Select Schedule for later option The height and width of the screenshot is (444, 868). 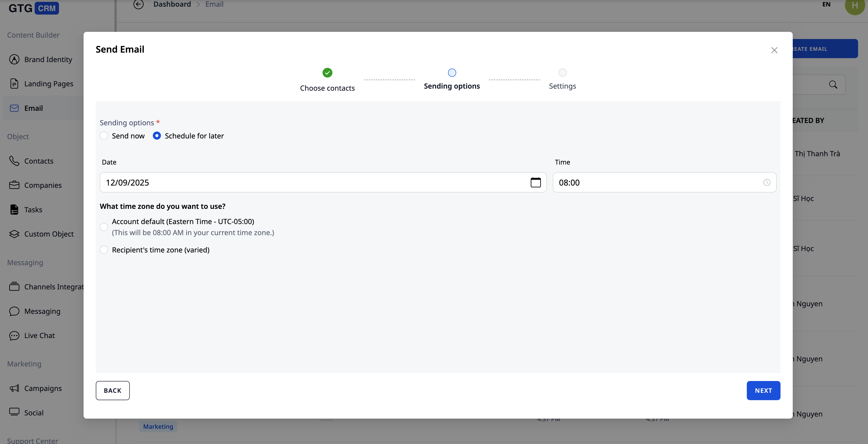157,136
